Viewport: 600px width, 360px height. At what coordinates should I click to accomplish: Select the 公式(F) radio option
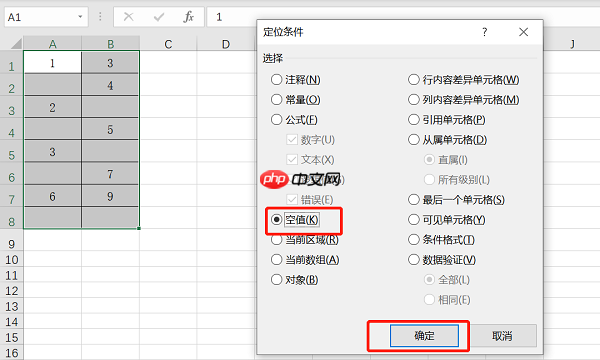point(294,120)
